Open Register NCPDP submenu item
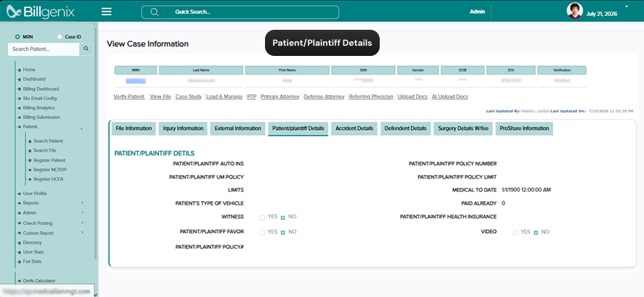 pos(49,170)
